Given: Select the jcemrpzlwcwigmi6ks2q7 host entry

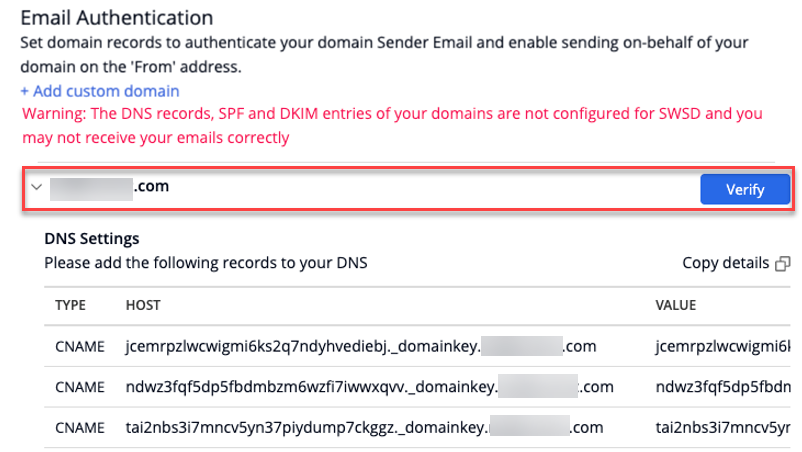Looking at the screenshot, I should [361, 346].
